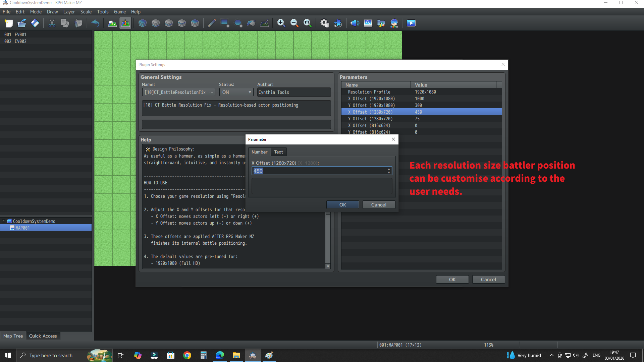Image resolution: width=644 pixels, height=362 pixels.
Task: Click the Save Project toolbar icon
Action: click(x=35, y=23)
